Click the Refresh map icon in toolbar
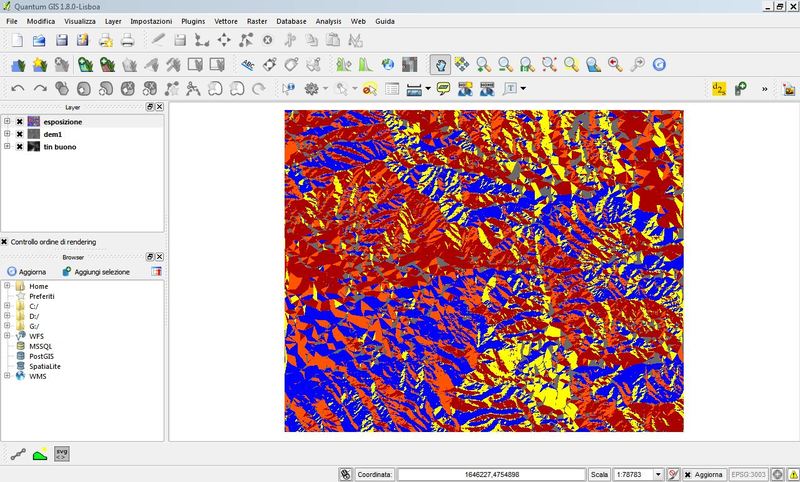800x482 pixels. pos(659,64)
